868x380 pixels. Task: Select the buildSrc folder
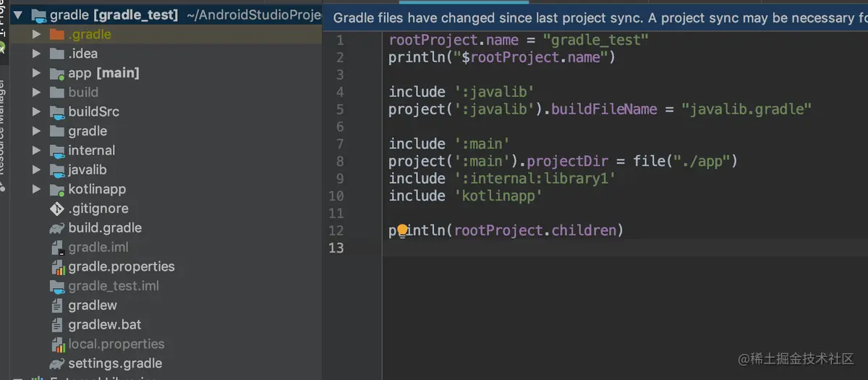94,111
